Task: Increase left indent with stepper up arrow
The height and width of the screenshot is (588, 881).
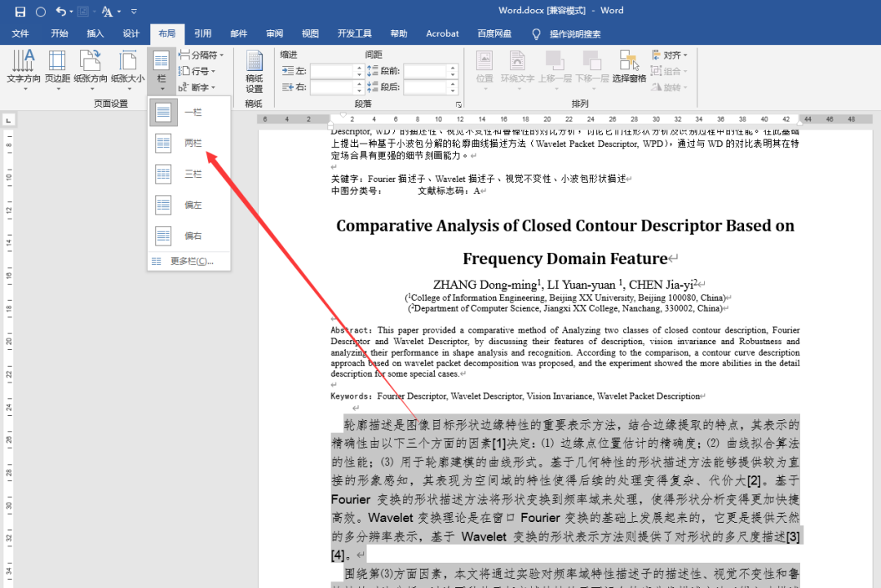Action: (x=359, y=68)
